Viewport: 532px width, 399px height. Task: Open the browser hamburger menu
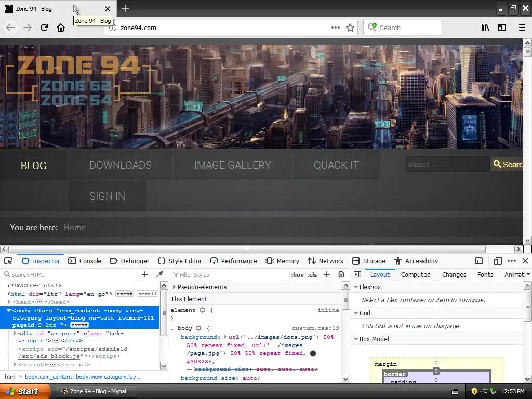point(522,28)
